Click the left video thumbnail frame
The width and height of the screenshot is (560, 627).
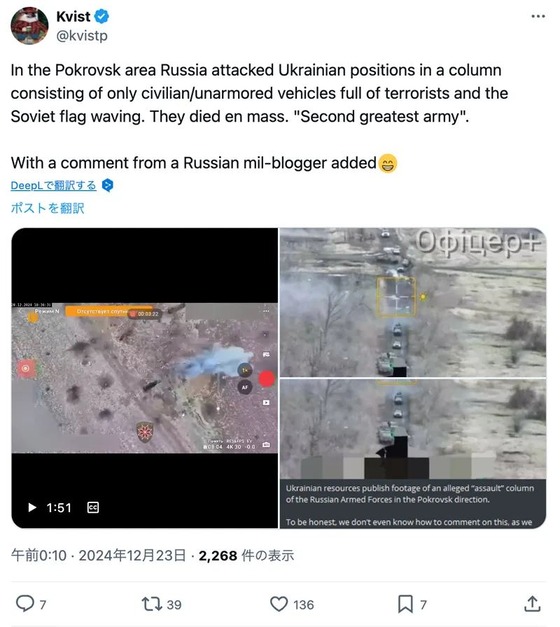click(144, 378)
